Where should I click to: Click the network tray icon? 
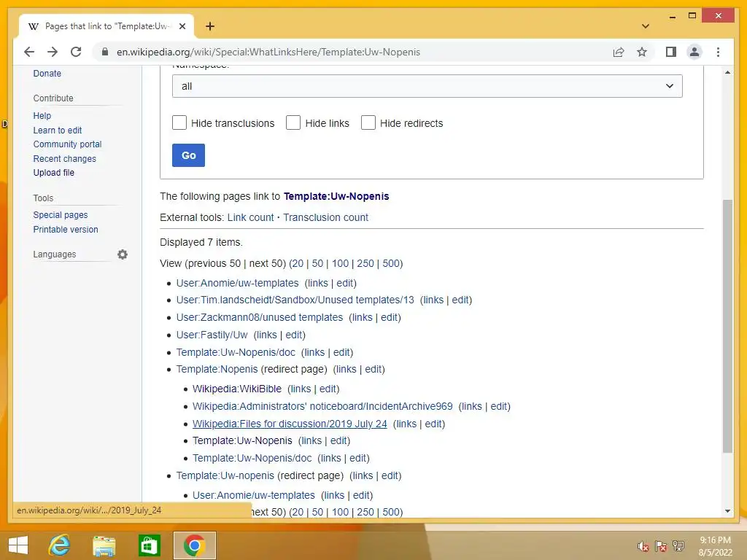(x=678, y=546)
